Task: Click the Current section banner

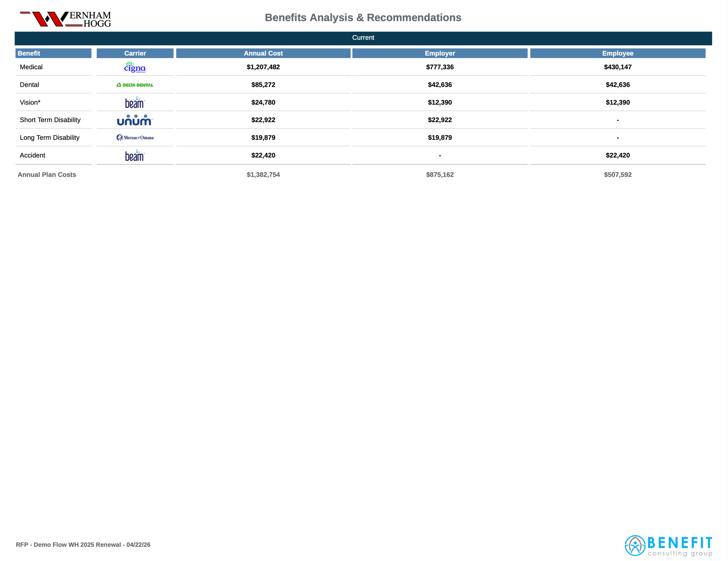Action: pos(363,38)
